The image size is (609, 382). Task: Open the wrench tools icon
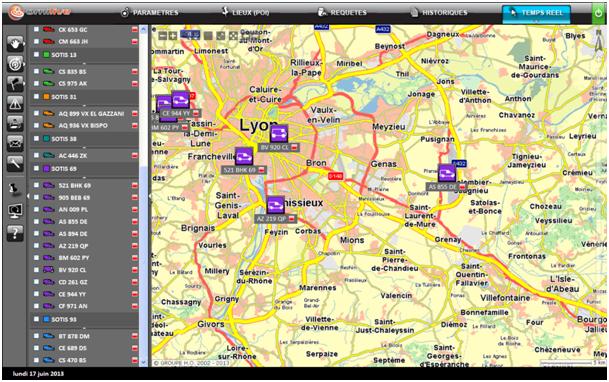[x=15, y=163]
